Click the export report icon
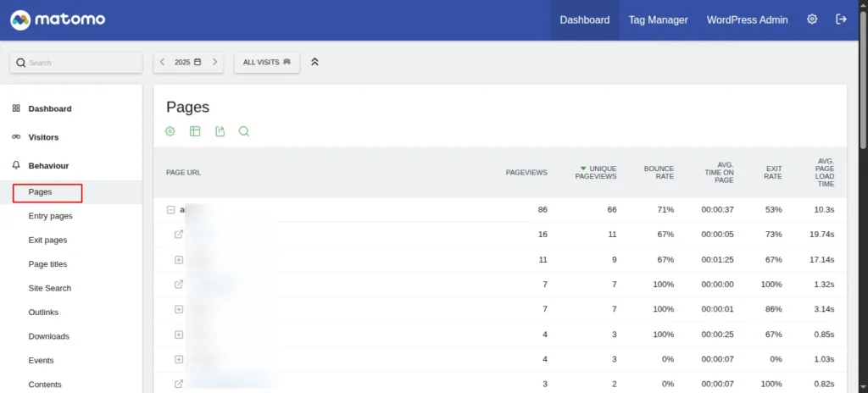This screenshot has width=868, height=393. point(220,131)
